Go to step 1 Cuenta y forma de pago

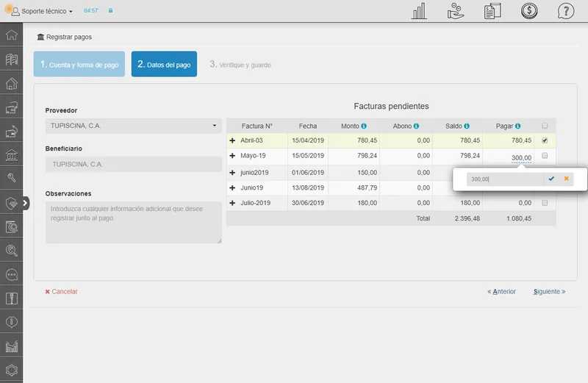(79, 64)
